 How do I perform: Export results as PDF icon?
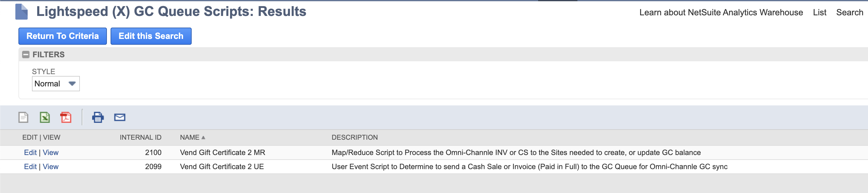point(66,117)
